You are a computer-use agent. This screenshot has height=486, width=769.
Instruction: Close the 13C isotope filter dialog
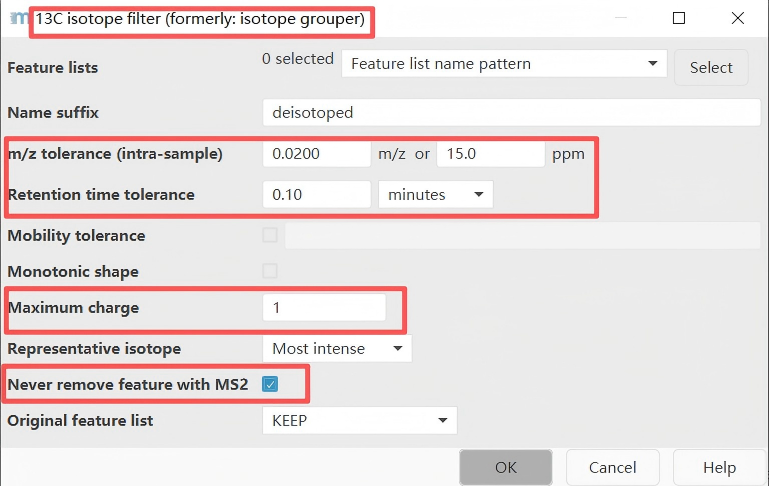click(x=738, y=18)
